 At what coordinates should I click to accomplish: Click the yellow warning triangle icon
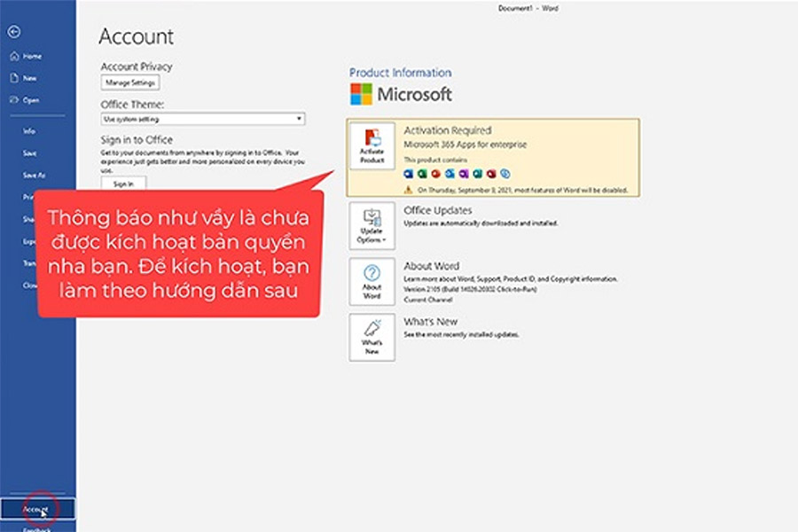409,190
